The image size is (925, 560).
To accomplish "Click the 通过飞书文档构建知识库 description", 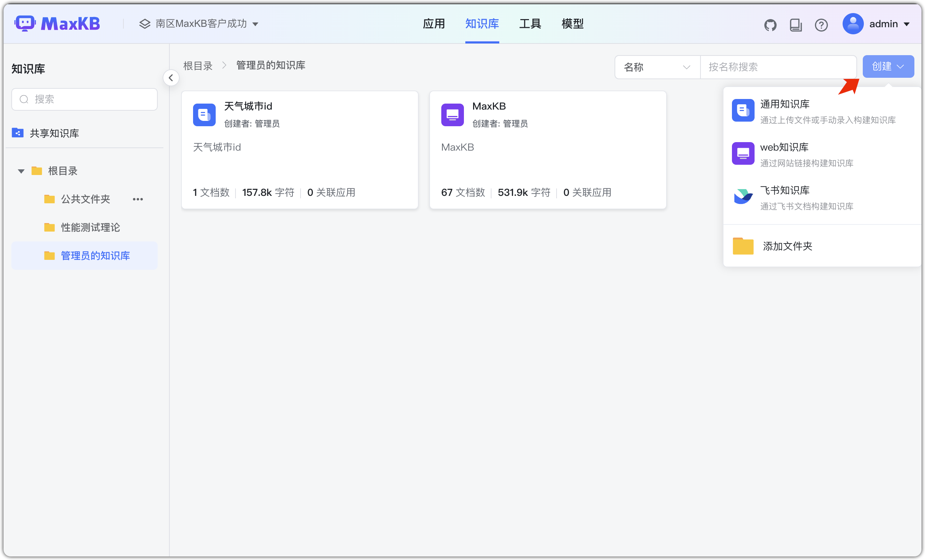I will click(807, 206).
